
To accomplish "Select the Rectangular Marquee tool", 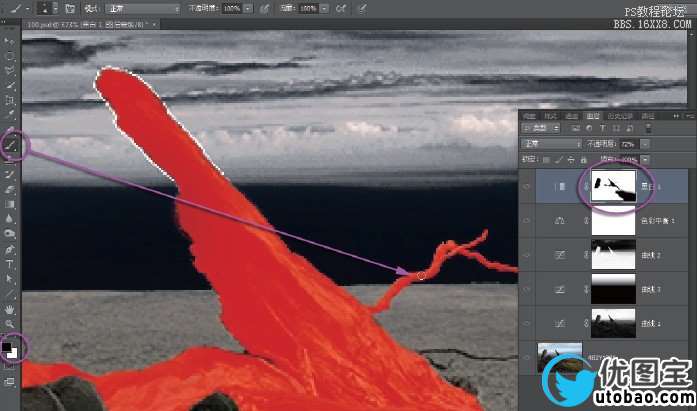I will pos(9,56).
